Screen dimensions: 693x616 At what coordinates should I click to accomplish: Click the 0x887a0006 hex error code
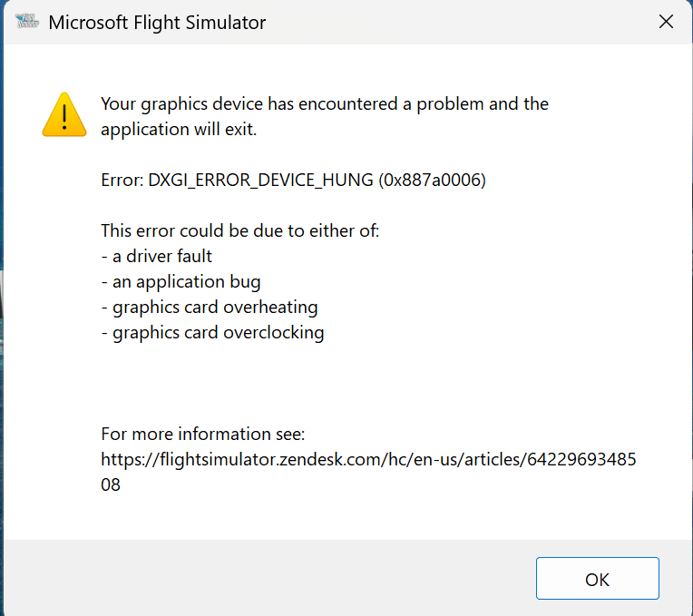(x=434, y=181)
